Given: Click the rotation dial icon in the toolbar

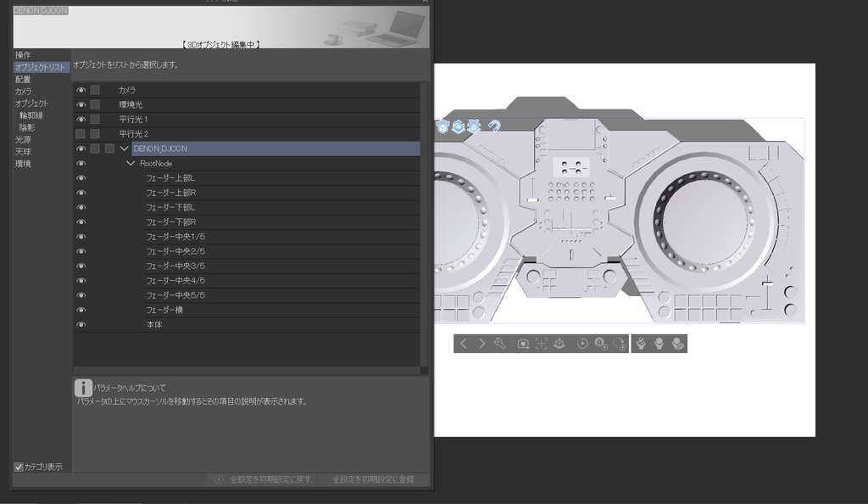Looking at the screenshot, I should point(582,344).
